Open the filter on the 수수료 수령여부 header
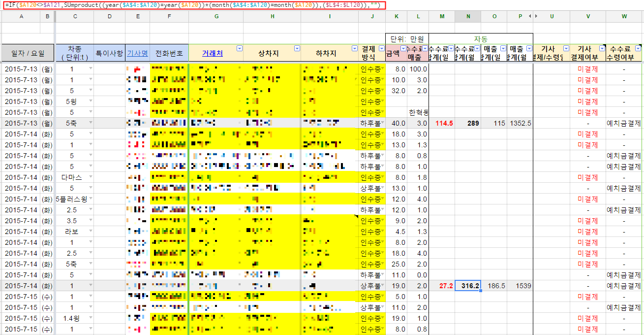This screenshot has width=644, height=335. tap(638, 48)
